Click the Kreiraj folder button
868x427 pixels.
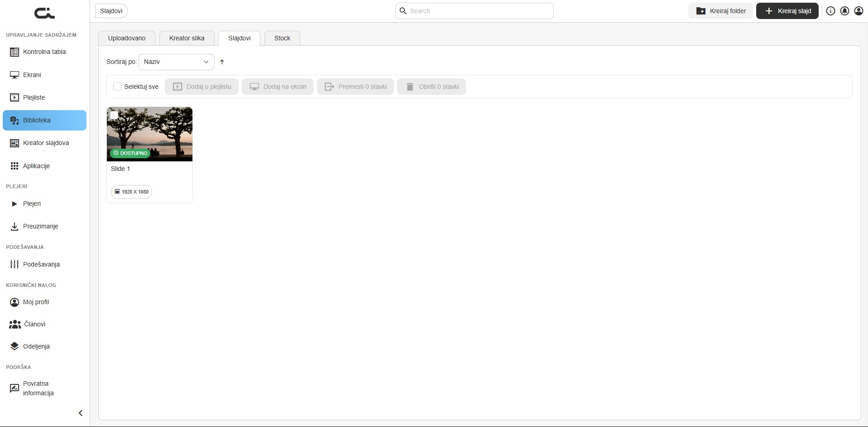point(721,11)
